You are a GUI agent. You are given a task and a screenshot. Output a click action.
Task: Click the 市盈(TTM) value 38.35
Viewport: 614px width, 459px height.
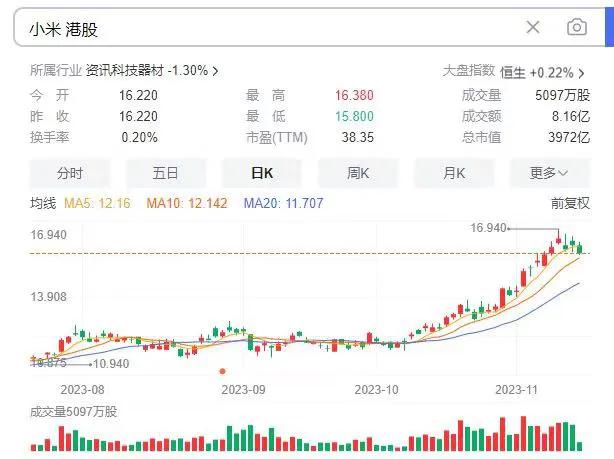(x=358, y=137)
